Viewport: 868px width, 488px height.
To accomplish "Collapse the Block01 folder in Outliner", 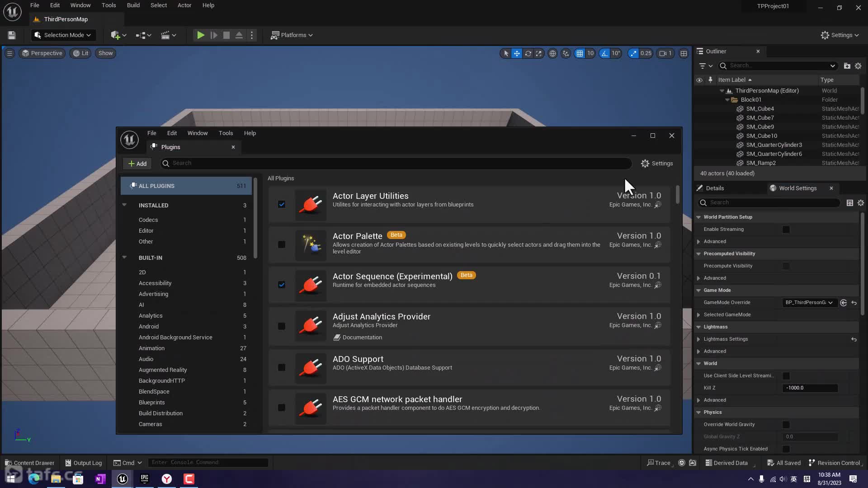I will 727,100.
